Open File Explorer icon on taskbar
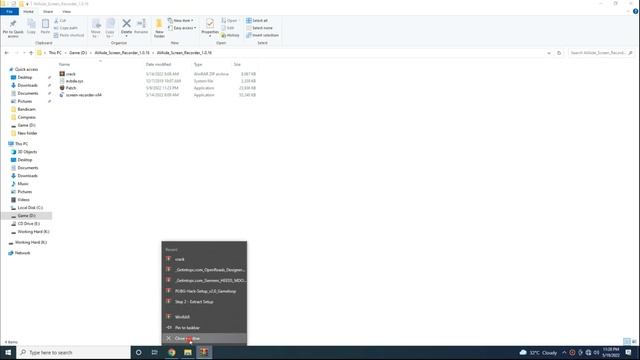Image resolution: width=640 pixels, height=360 pixels. [x=188, y=352]
